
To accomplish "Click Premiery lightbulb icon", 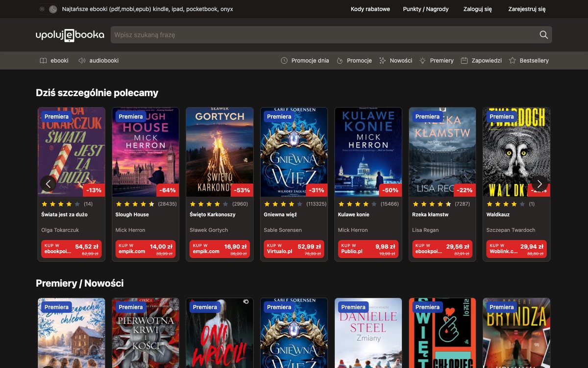I will point(422,61).
